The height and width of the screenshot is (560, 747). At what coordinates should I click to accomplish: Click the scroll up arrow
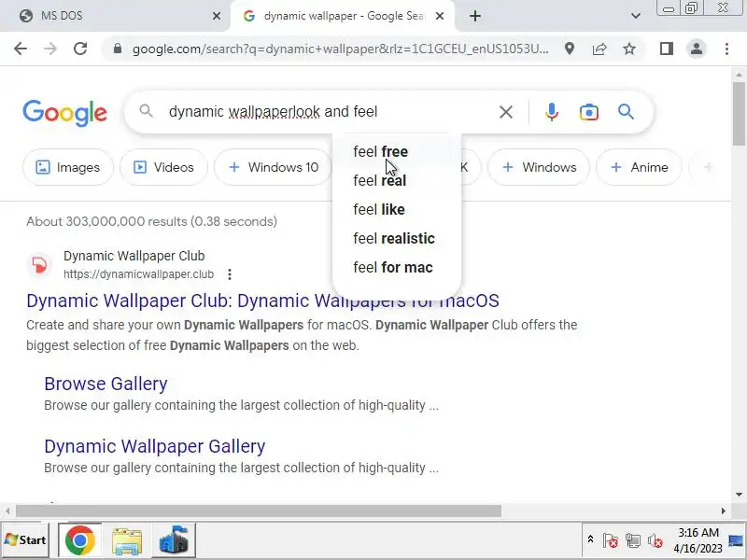pyautogui.click(x=739, y=75)
